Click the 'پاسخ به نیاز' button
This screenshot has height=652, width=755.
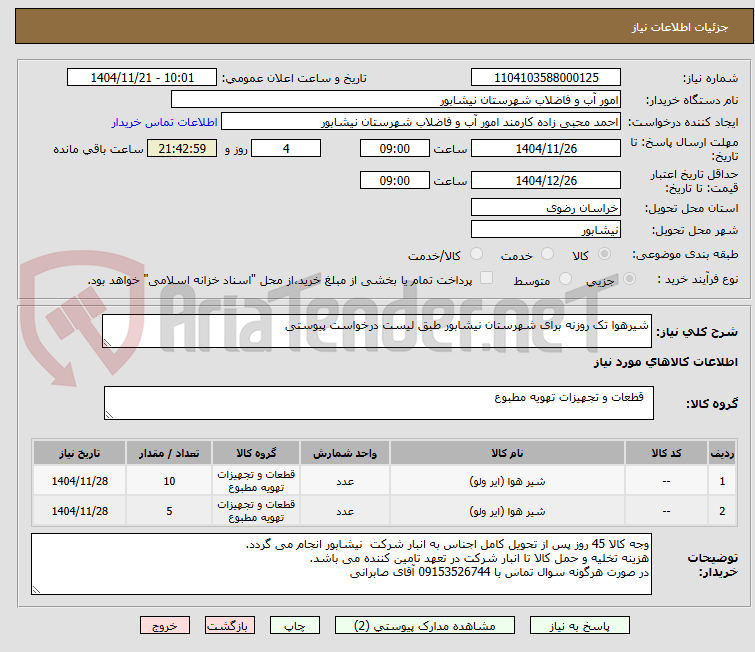click(579, 626)
